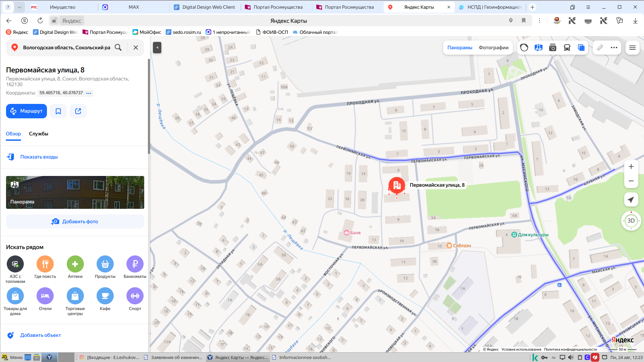Open the Панорама street view thumbnail
Image resolution: width=644 pixels, height=362 pixels.
tap(75, 192)
